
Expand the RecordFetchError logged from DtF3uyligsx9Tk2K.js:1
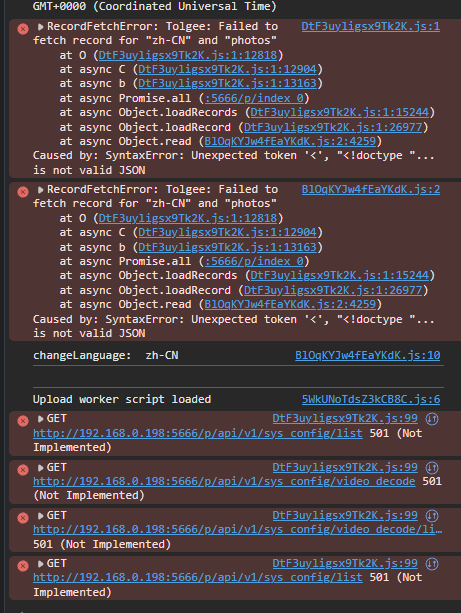tap(40, 27)
